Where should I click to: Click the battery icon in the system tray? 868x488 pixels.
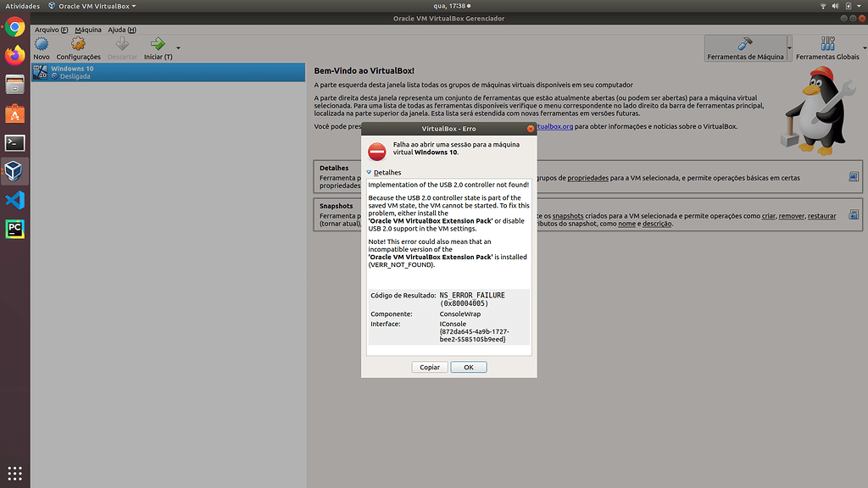(848, 6)
